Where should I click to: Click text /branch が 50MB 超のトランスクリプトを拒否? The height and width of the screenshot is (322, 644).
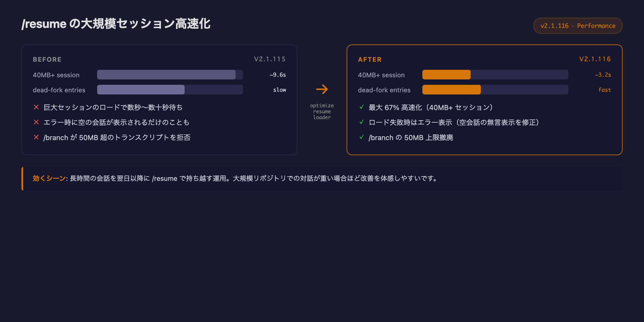tap(117, 137)
